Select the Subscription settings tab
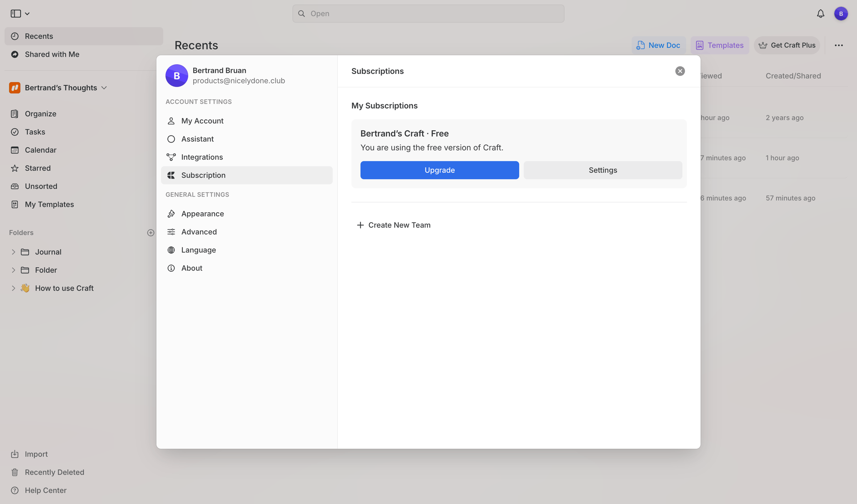857x504 pixels. (247, 175)
